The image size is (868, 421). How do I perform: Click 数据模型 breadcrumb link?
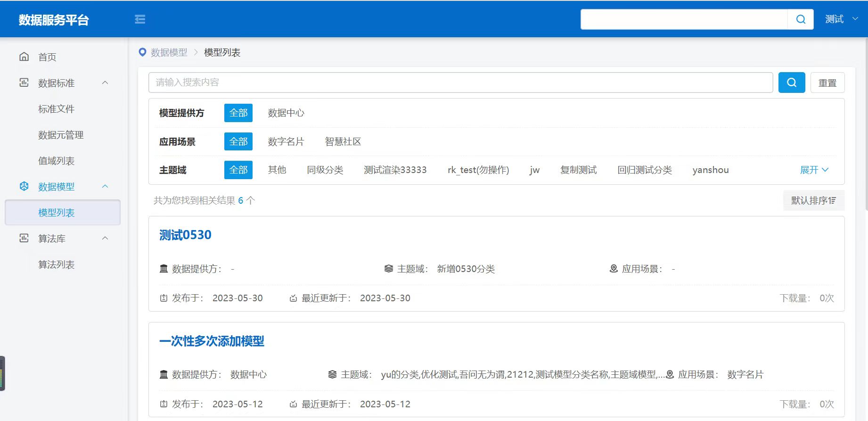point(169,52)
